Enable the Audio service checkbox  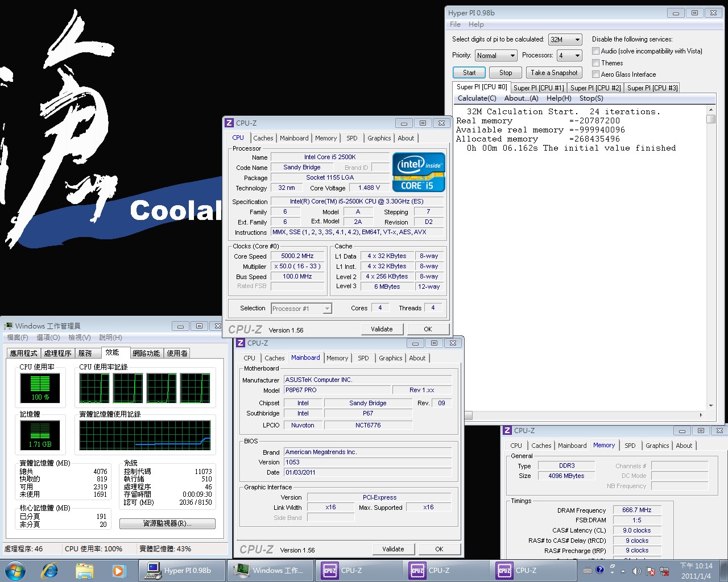tap(596, 51)
